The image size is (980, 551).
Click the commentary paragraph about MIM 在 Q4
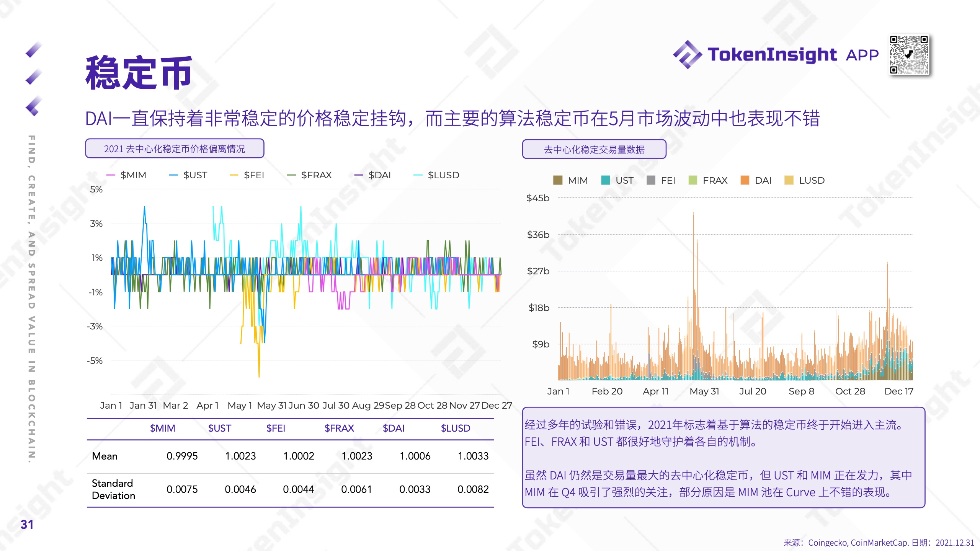[x=718, y=484]
